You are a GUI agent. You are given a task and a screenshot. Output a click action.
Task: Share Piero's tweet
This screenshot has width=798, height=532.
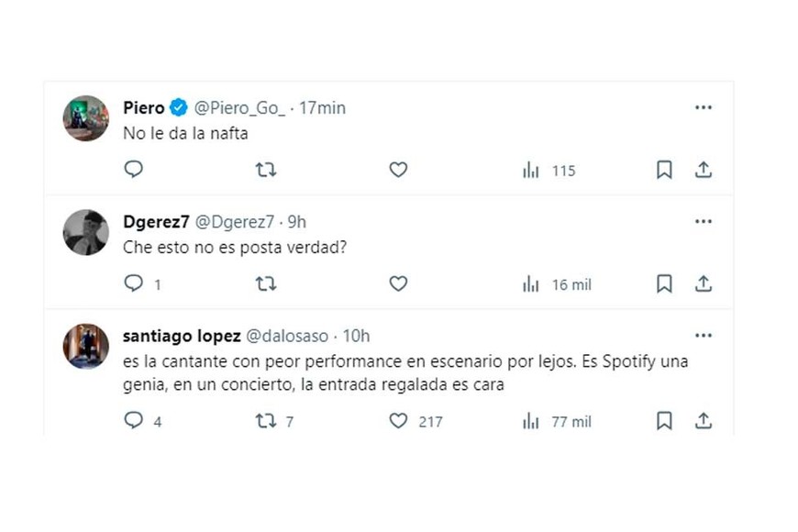pyautogui.click(x=704, y=170)
